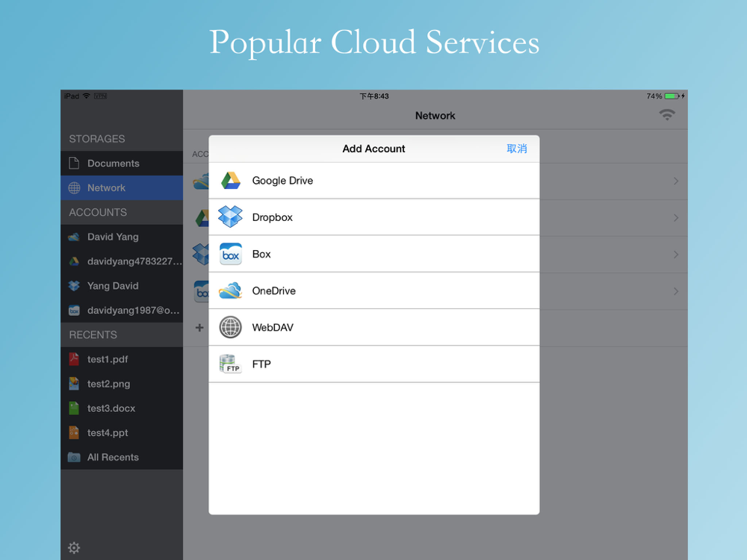The image size is (747, 560).
Task: Open settings gear in sidebar
Action: click(74, 547)
